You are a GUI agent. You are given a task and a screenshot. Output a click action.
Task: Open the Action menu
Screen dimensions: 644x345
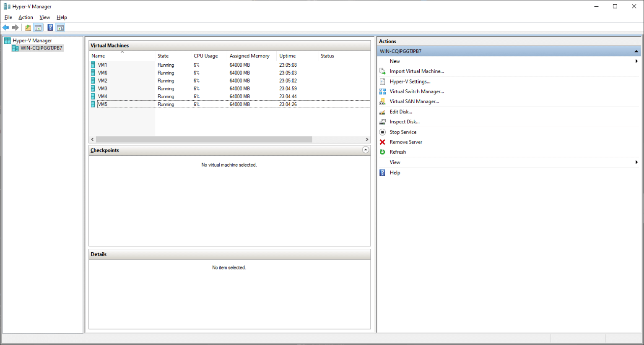[x=26, y=17]
